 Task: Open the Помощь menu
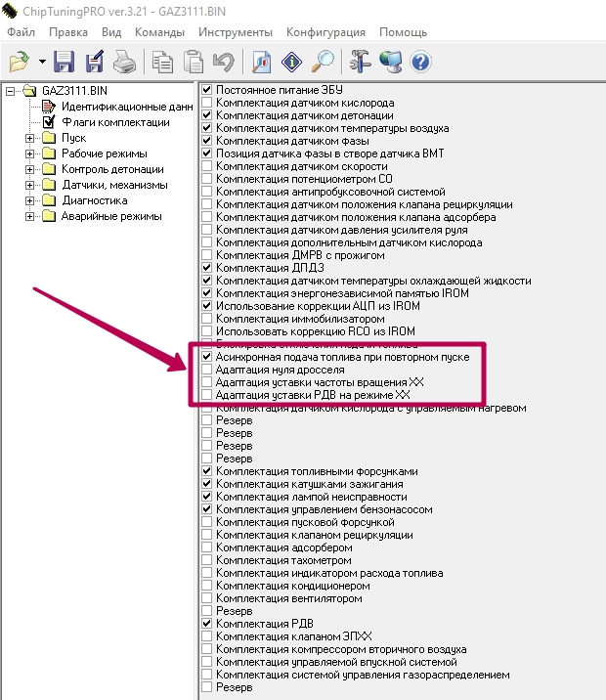(x=403, y=32)
